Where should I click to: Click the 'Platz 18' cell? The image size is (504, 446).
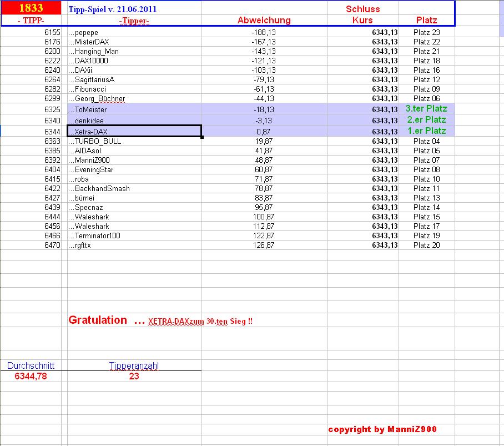(426, 61)
